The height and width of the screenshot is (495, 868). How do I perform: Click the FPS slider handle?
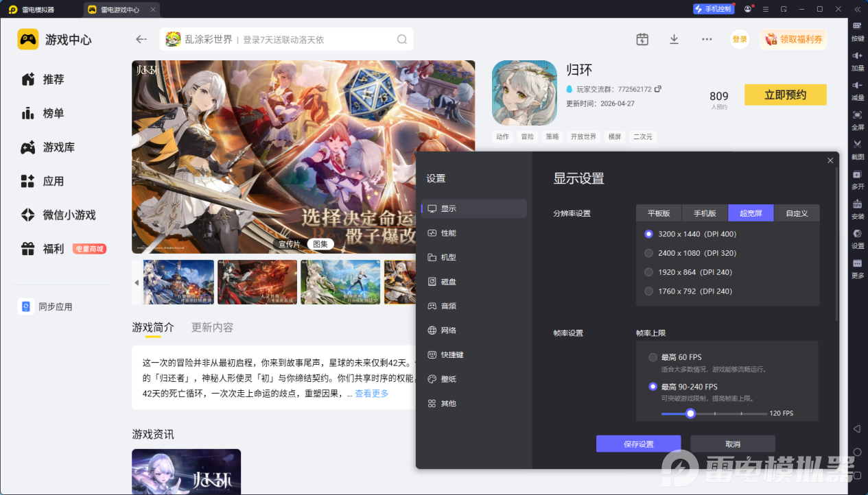[690, 413]
